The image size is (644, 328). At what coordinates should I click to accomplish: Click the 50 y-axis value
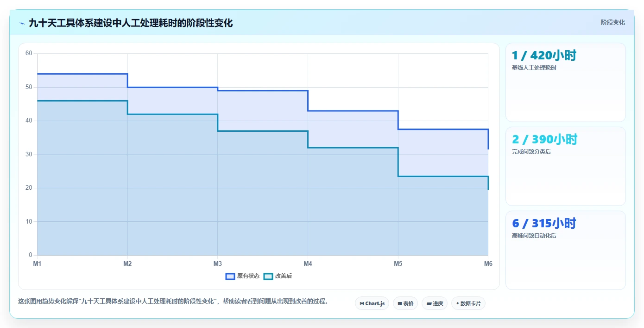click(29, 87)
